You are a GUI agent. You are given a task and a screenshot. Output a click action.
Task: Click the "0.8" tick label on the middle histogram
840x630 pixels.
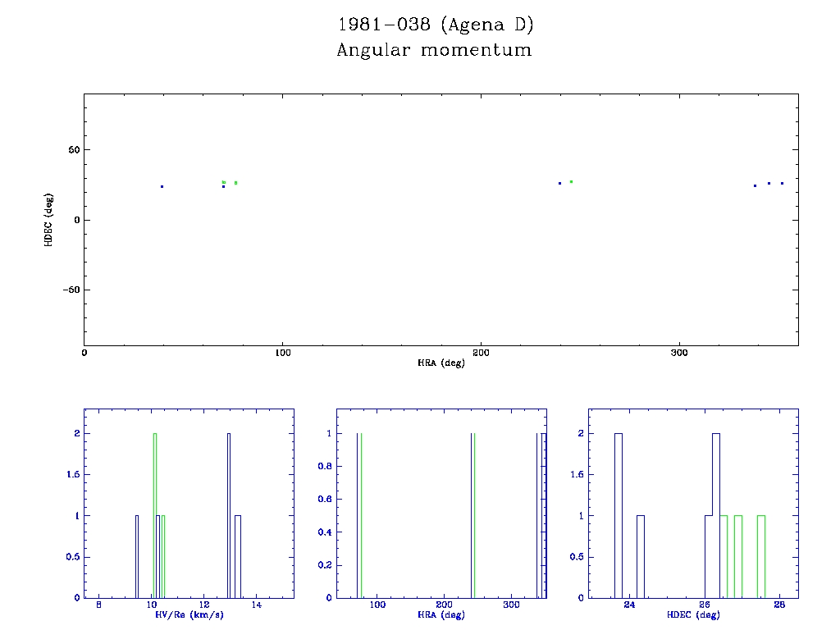tap(325, 466)
